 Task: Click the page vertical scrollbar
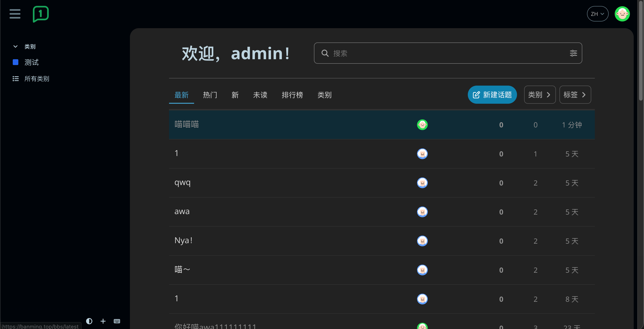click(x=640, y=51)
